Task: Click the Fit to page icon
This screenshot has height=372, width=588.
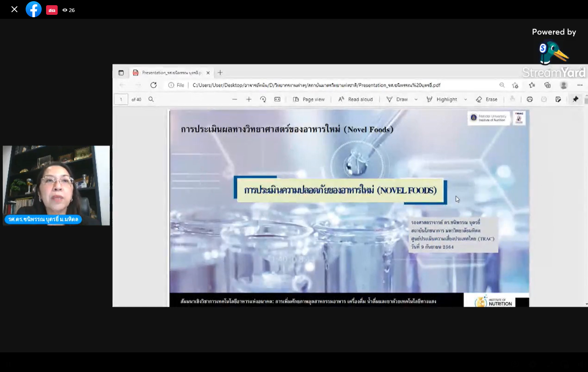Action: click(277, 99)
